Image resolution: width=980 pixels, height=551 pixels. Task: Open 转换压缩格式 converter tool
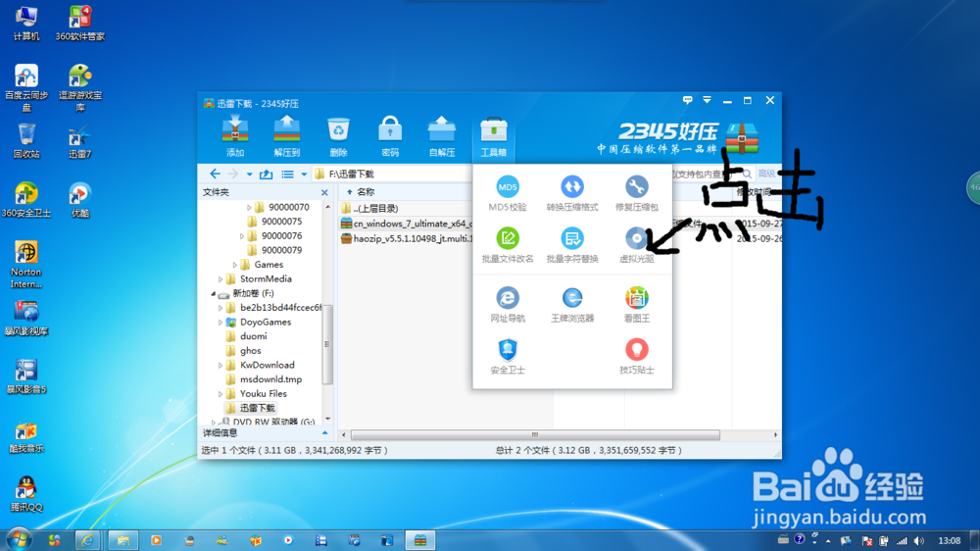coord(572,193)
